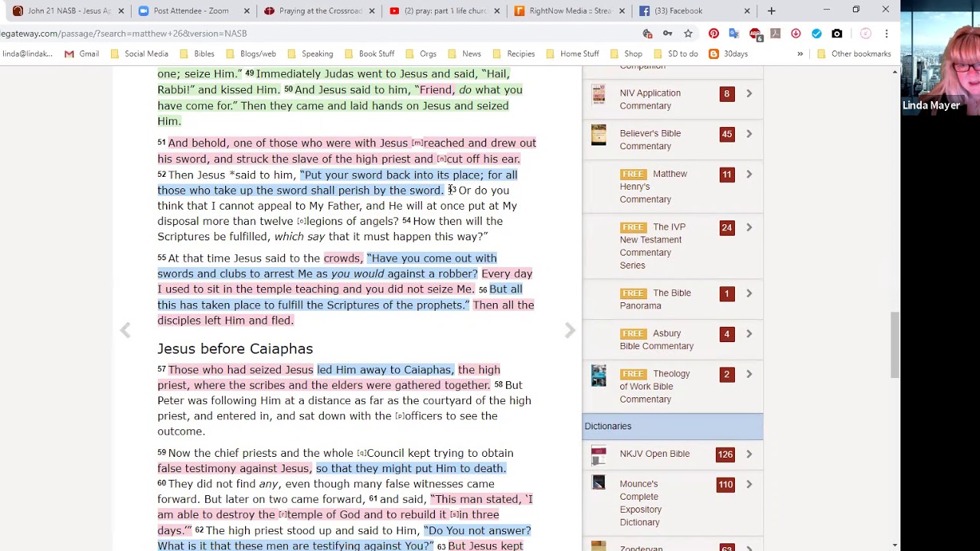
Task: Expand IVP New Testament Commentary arrow
Action: pyautogui.click(x=749, y=227)
